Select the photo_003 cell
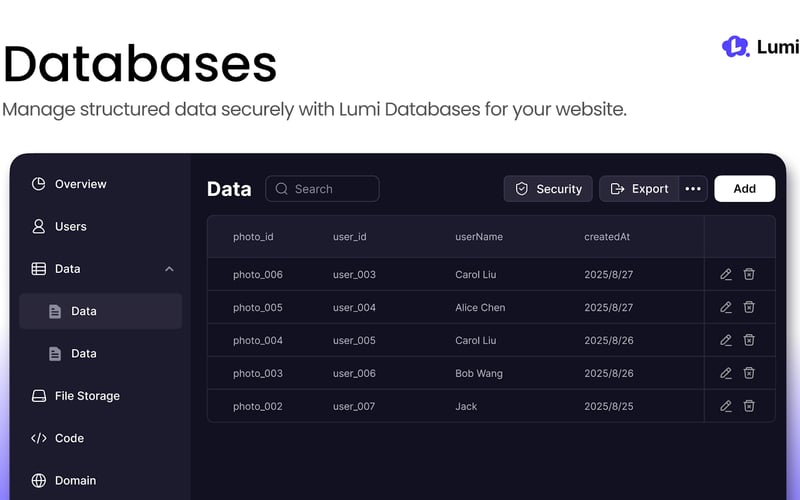This screenshot has width=800, height=500. click(258, 373)
